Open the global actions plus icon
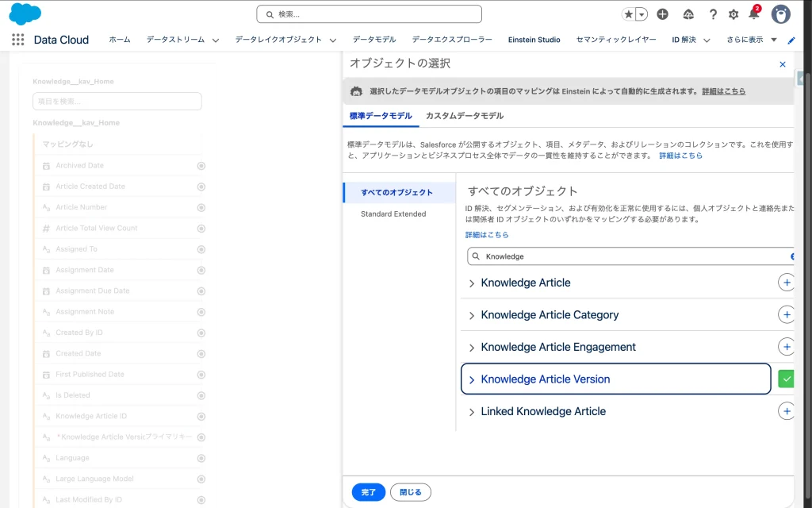The height and width of the screenshot is (508, 812). click(x=662, y=14)
